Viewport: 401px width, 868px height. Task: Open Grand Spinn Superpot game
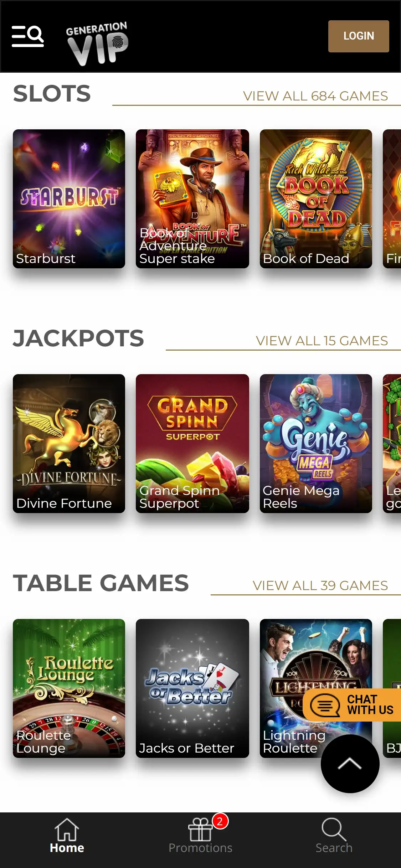pos(192,444)
